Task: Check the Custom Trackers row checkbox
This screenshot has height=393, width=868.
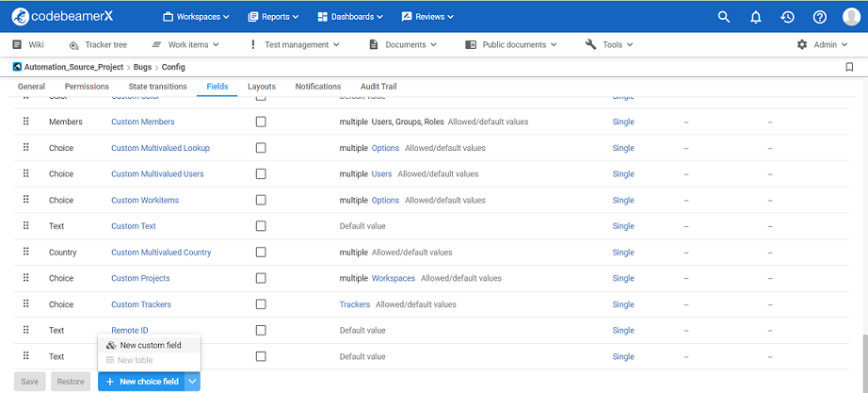Action: (261, 304)
